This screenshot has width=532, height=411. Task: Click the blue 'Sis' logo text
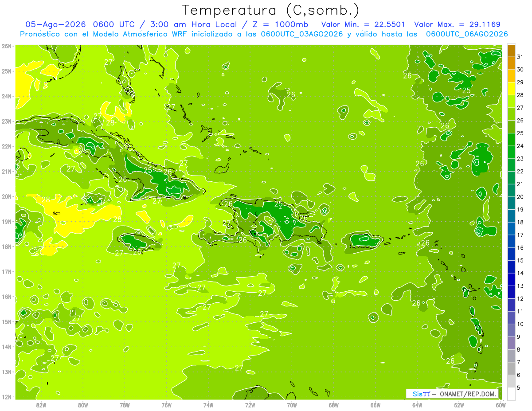tap(417, 394)
